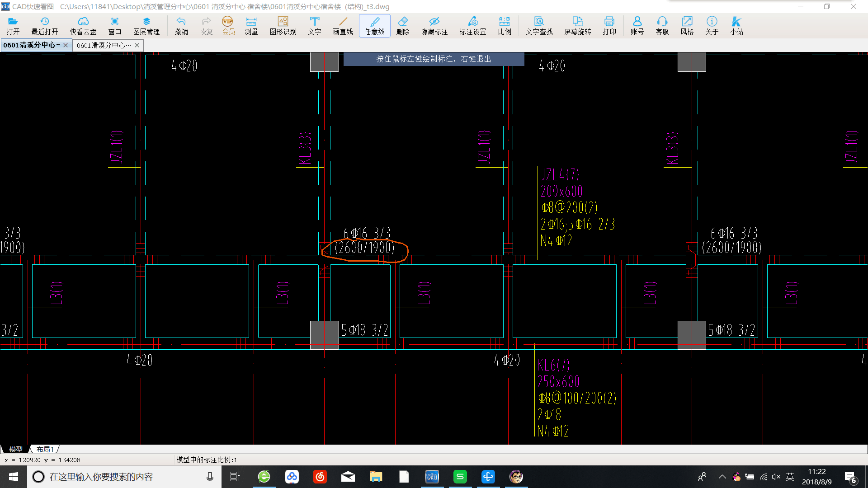
Task: Open notification center
Action: [850, 477]
